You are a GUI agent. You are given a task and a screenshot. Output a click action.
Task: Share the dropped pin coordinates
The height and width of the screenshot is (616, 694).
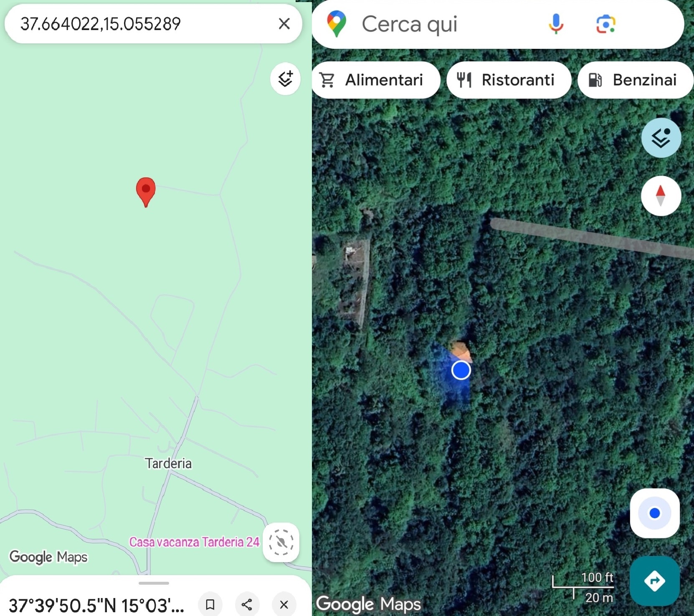coord(247,604)
